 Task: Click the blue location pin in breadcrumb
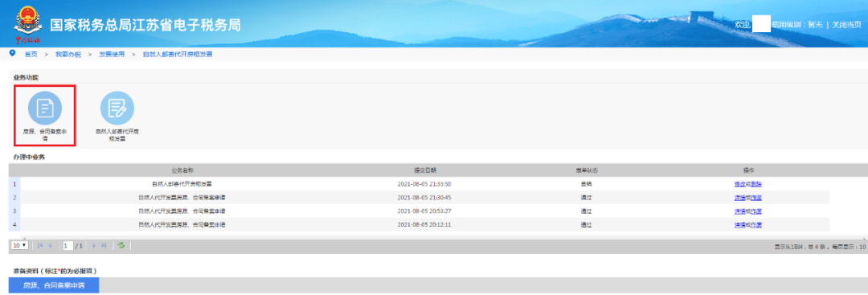click(x=13, y=53)
